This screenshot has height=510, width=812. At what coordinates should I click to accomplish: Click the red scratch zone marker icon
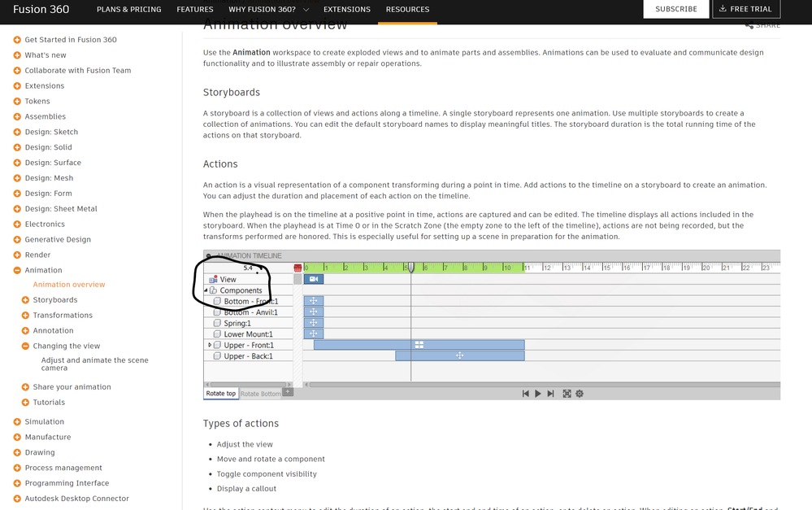tap(297, 268)
